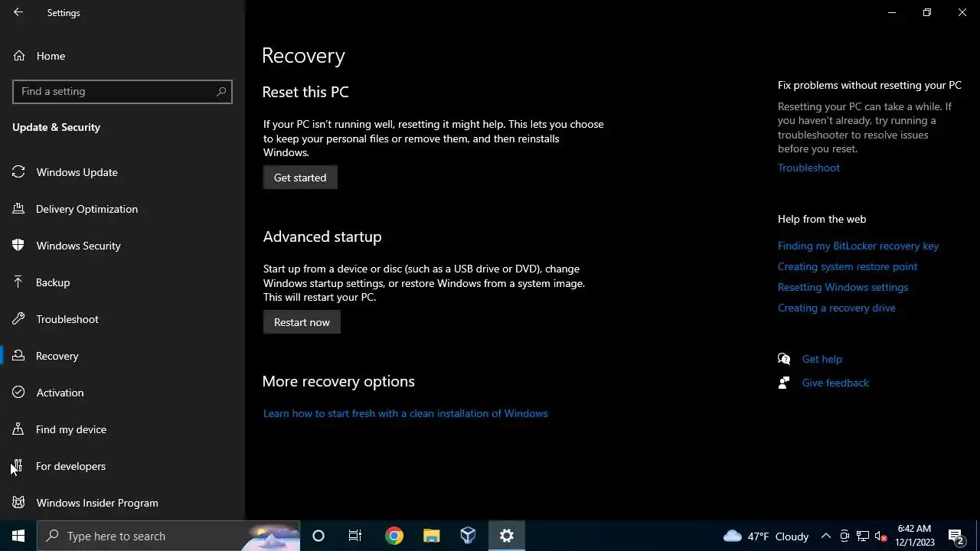
Task: Click the Settings gear on the taskbar
Action: pyautogui.click(x=507, y=536)
